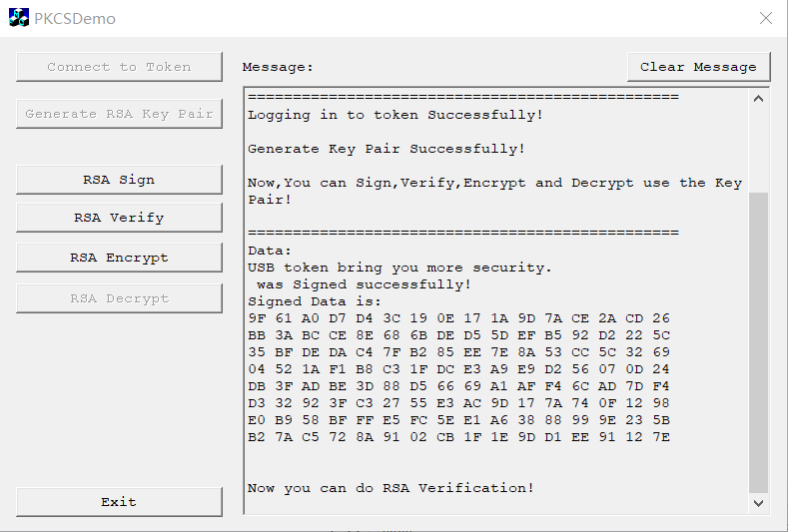Screen dimensions: 788x532
Task: Click the disabled Generate RSA Key Pair button
Action: tap(119, 114)
